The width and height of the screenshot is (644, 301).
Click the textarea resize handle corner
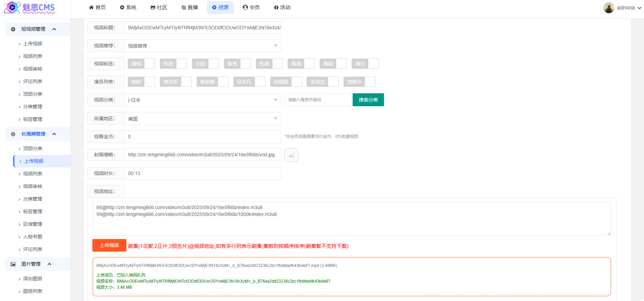[x=609, y=234]
